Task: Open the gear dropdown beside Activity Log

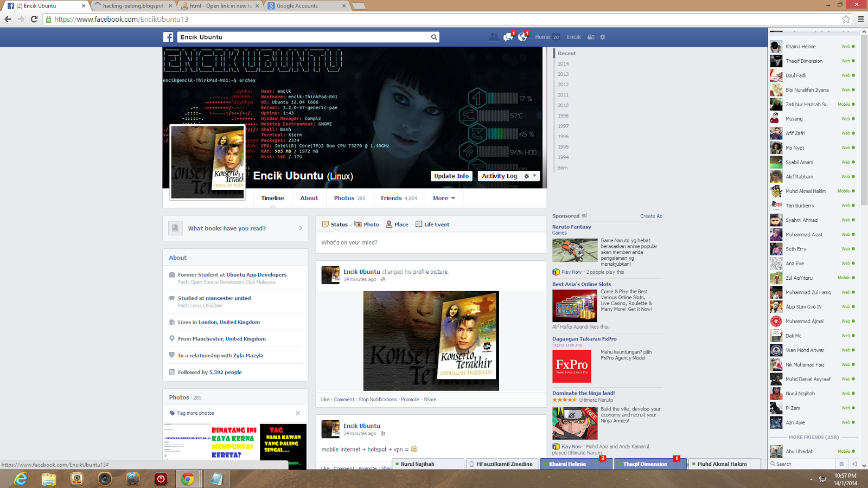Action: tap(530, 176)
